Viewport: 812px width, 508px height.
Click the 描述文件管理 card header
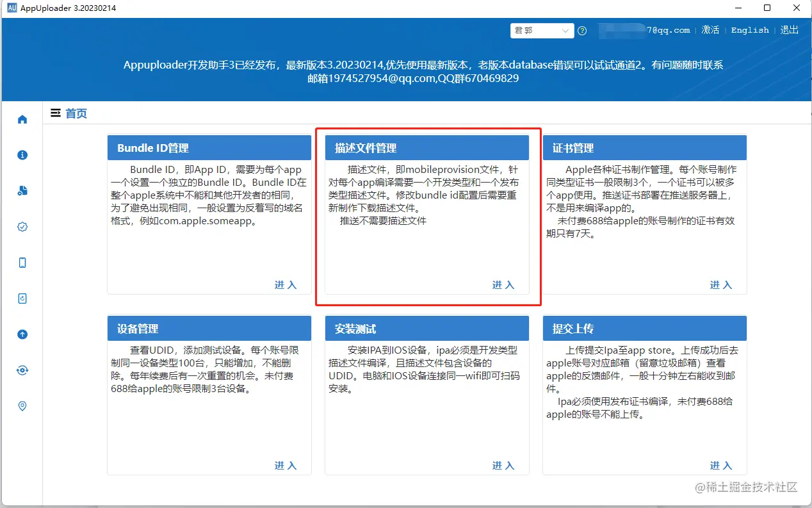point(427,148)
